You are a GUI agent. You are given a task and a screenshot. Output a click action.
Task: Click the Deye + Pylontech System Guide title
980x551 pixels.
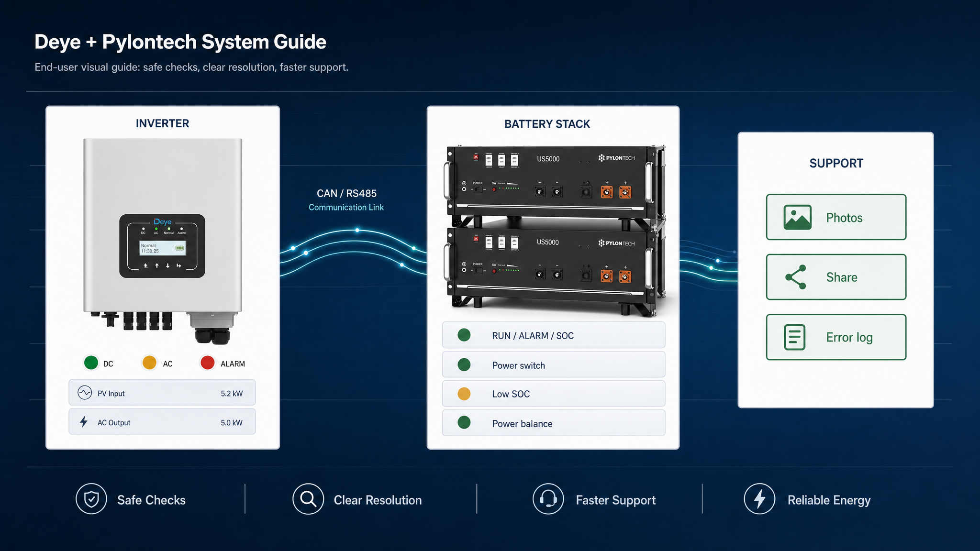180,42
